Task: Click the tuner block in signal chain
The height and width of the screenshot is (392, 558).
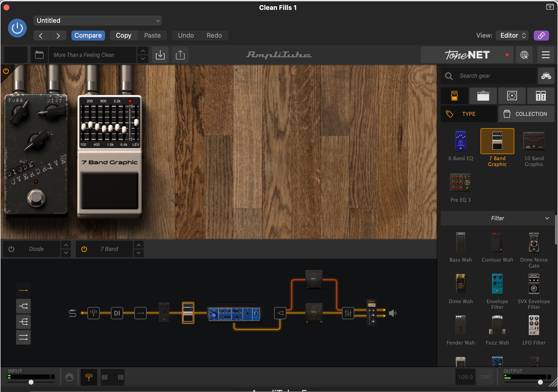Action: pos(93,313)
